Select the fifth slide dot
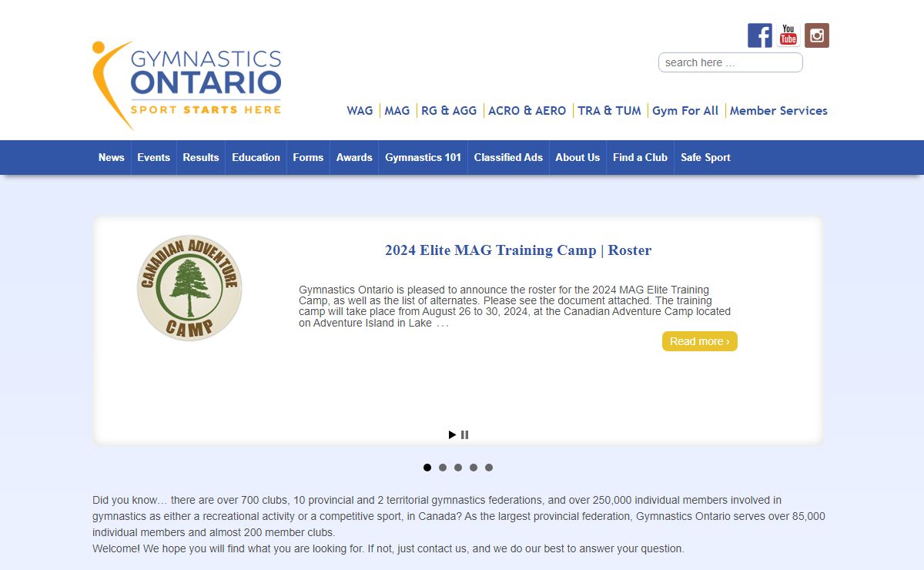 (x=489, y=468)
